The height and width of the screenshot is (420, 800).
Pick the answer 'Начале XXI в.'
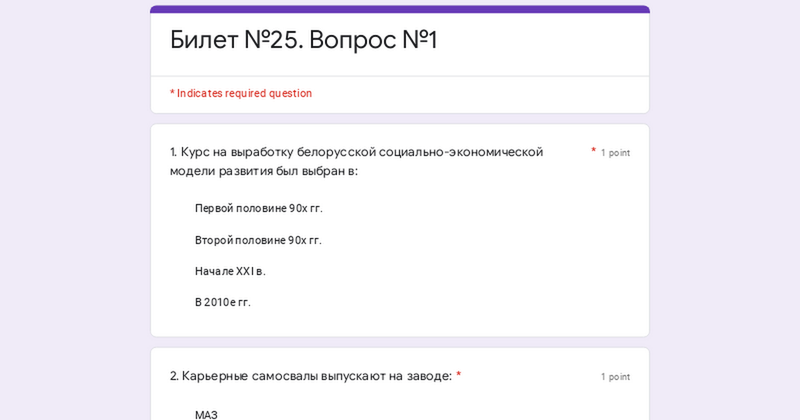click(x=230, y=271)
